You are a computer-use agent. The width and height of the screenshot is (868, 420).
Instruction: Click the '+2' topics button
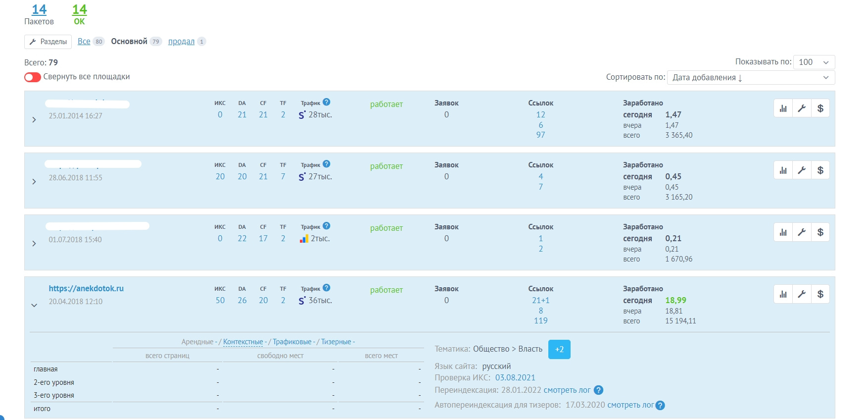tap(559, 349)
